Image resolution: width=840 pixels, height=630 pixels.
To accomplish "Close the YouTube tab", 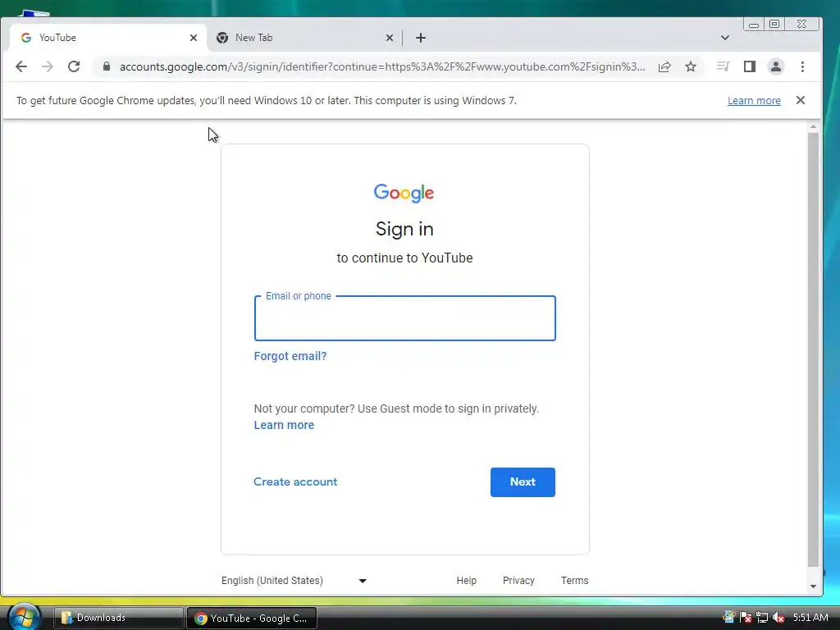I will click(x=194, y=38).
